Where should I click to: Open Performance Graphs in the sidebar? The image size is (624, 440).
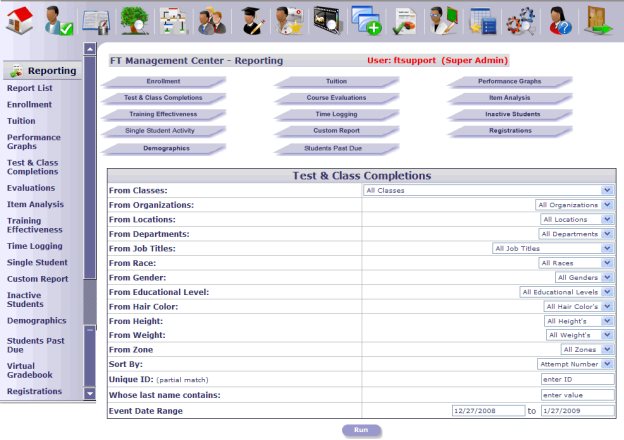34,142
